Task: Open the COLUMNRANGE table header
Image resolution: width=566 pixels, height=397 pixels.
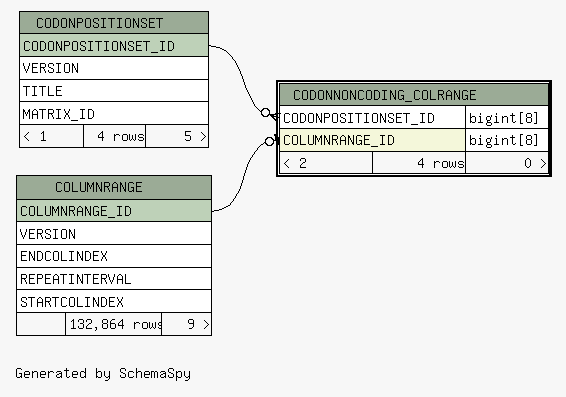Action: [x=114, y=187]
